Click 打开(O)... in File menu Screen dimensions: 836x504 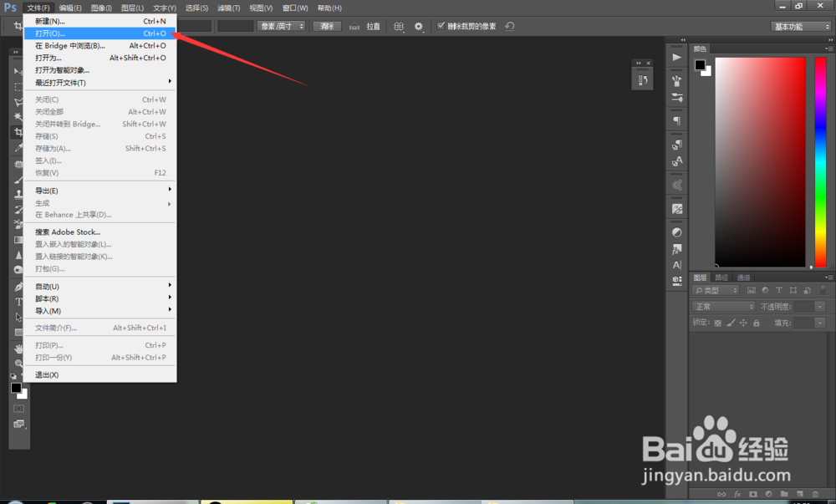(x=100, y=33)
